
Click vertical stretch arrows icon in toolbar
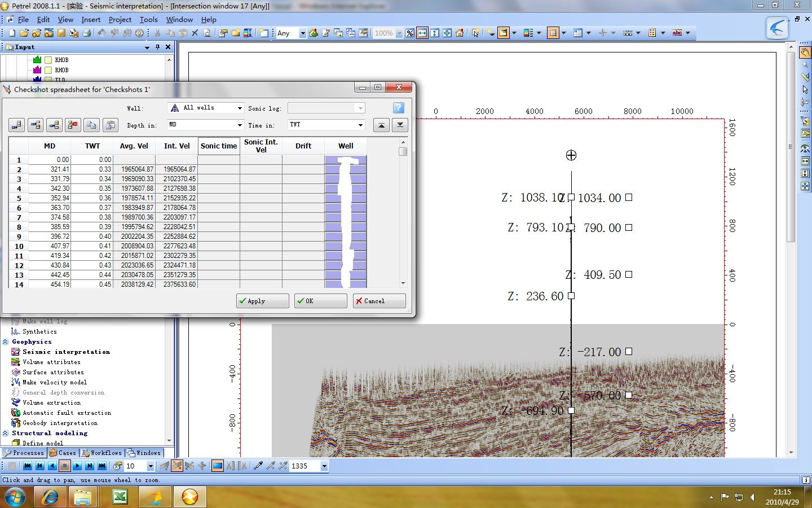435,33
